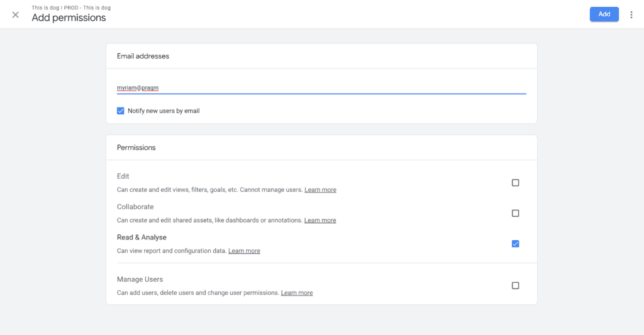Click the Read & Analyse label
Screen dimensions: 644x335
pos(142,238)
